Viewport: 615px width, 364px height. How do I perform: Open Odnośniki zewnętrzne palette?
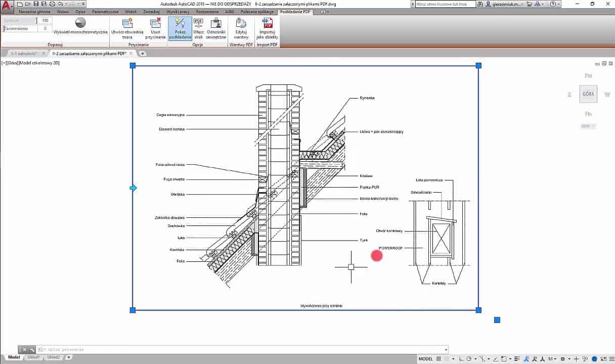[216, 23]
